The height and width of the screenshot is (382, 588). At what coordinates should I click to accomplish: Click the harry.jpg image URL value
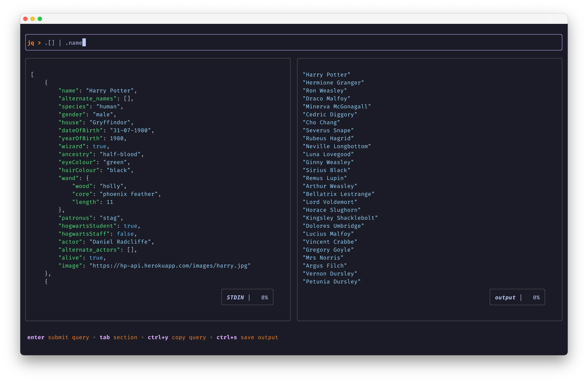pos(170,266)
